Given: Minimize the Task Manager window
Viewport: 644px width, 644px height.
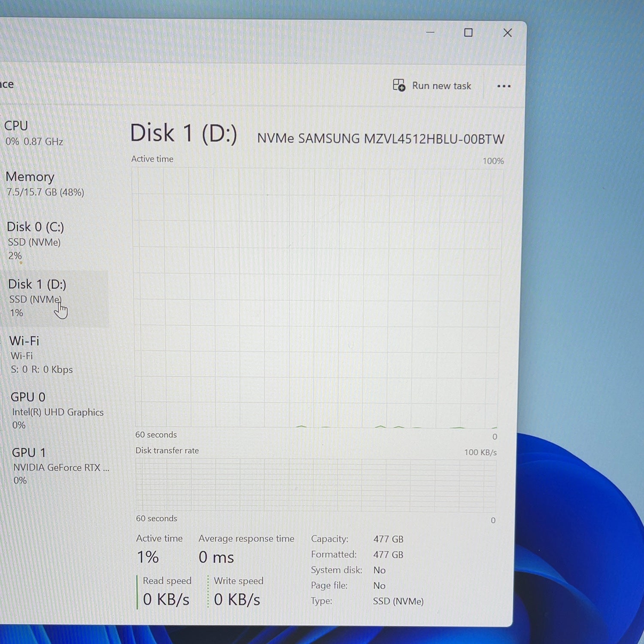Looking at the screenshot, I should pos(430,32).
